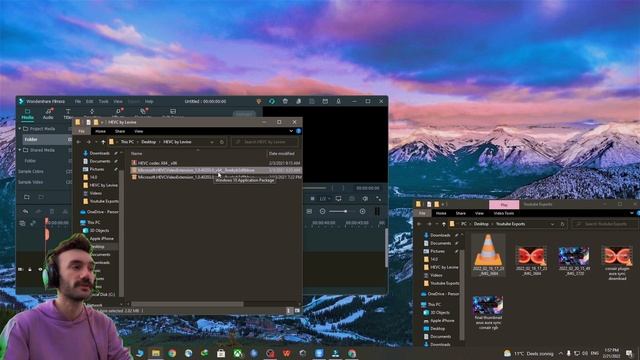Click the stop button under Filmora preview
The height and width of the screenshot is (360, 640).
[x=312, y=199]
